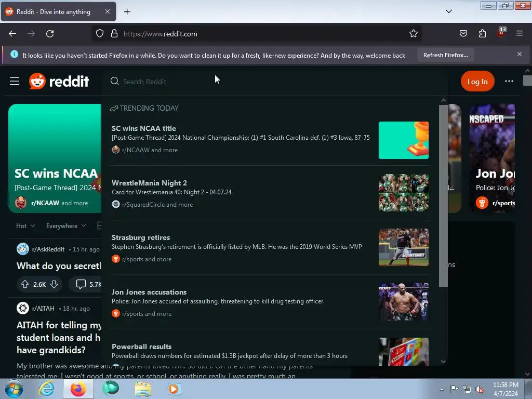Open the Reddit hamburger sidebar menu
532x399 pixels.
15,81
